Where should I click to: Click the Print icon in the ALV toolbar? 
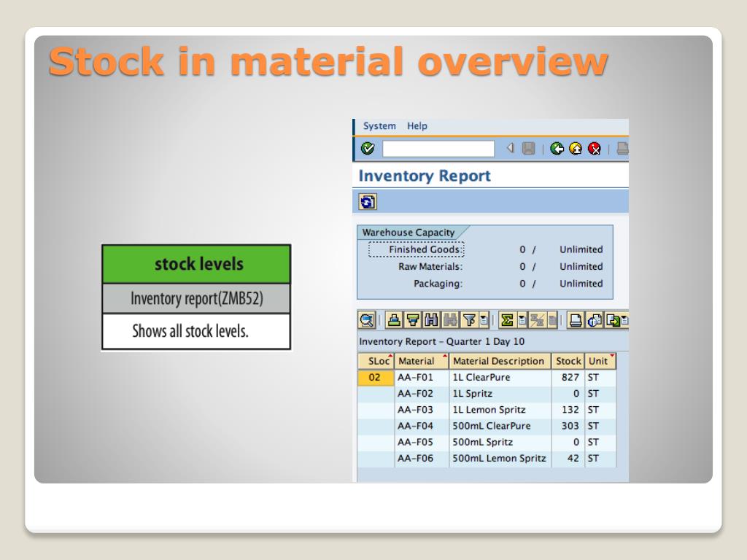pyautogui.click(x=576, y=320)
